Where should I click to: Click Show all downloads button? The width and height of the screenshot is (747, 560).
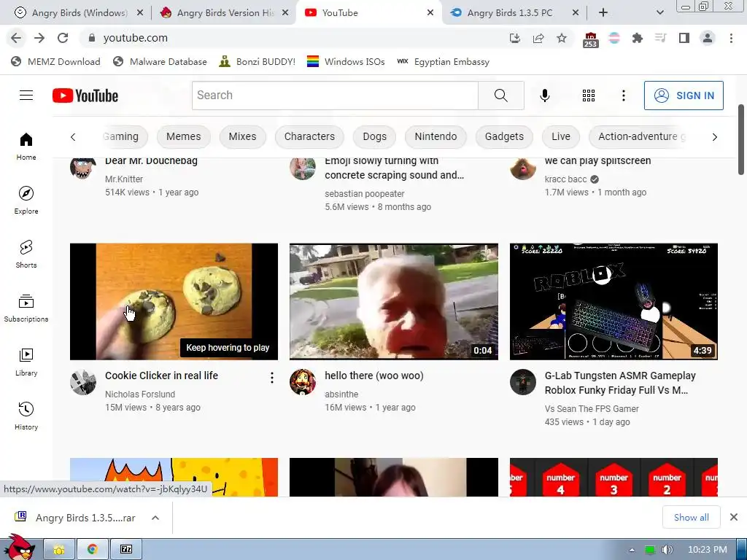pos(692,517)
